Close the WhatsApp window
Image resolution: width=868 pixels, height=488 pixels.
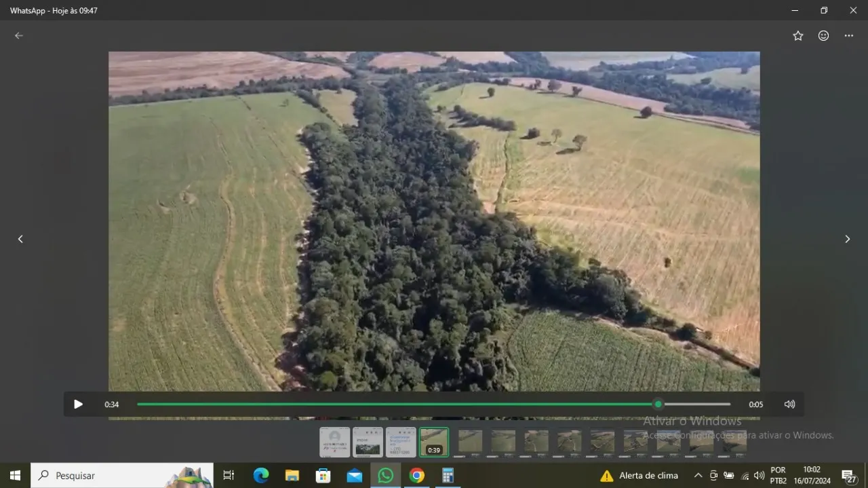coord(853,10)
